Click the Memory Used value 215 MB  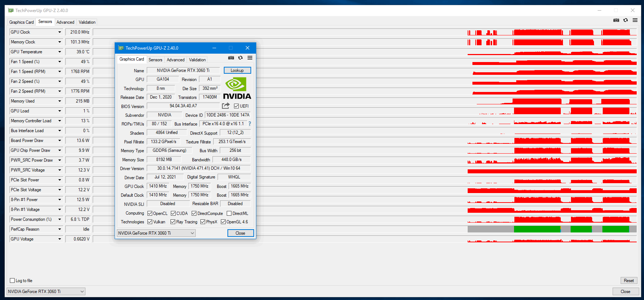[x=78, y=101]
